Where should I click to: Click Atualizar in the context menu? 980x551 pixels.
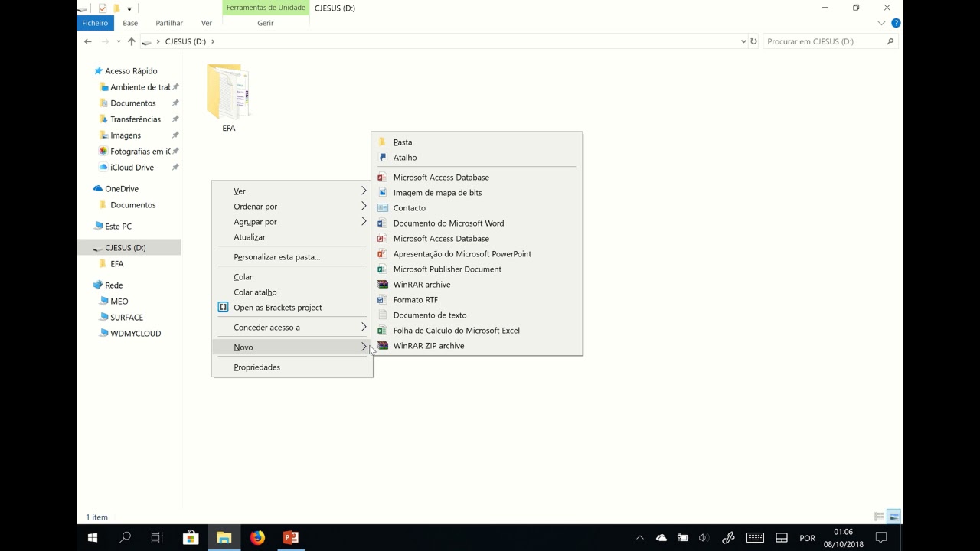(292, 237)
